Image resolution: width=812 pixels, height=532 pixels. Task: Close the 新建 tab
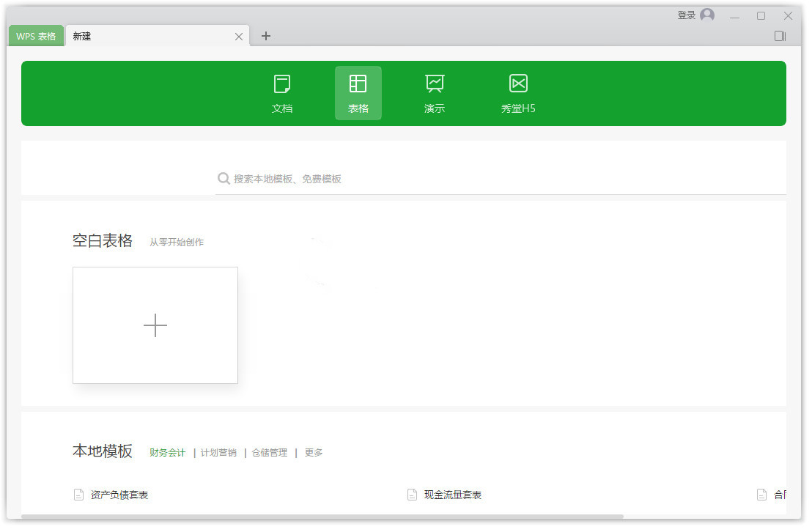click(239, 37)
